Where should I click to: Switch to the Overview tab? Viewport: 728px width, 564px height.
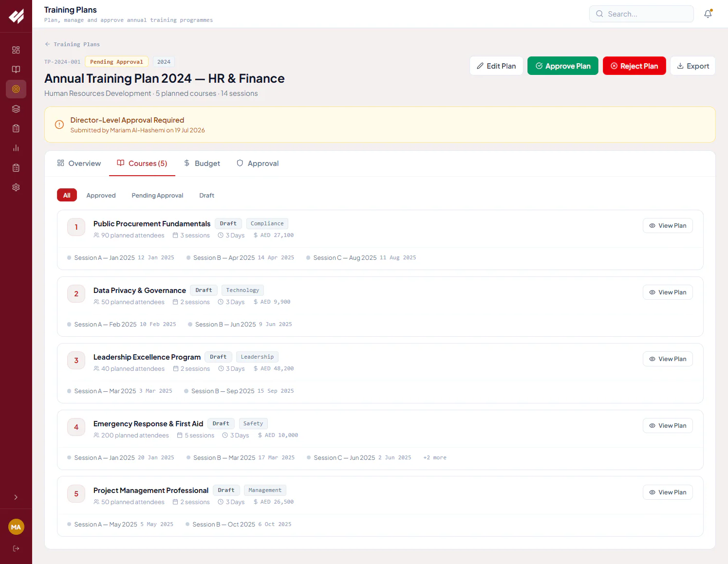point(79,164)
